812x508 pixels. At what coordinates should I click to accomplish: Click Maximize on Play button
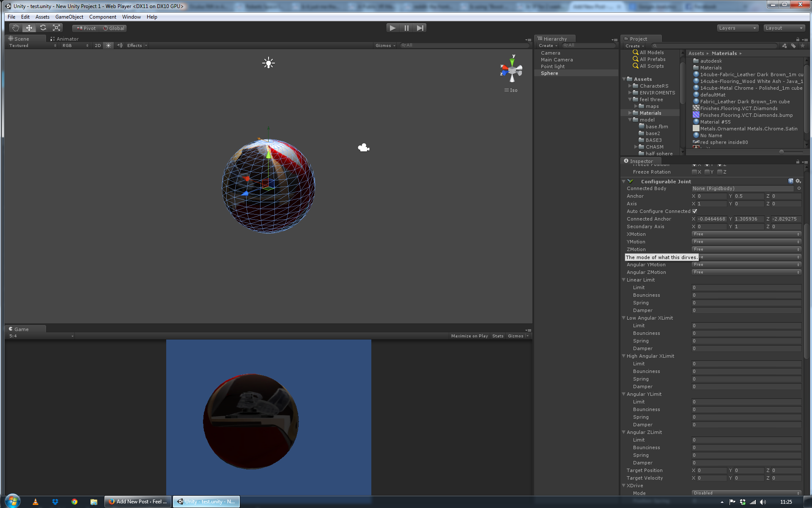[469, 336]
